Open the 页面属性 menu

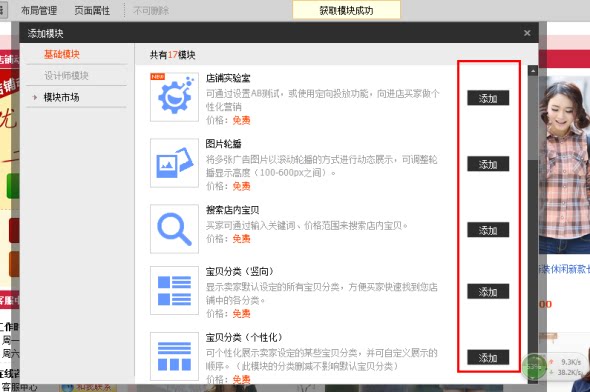click(92, 11)
